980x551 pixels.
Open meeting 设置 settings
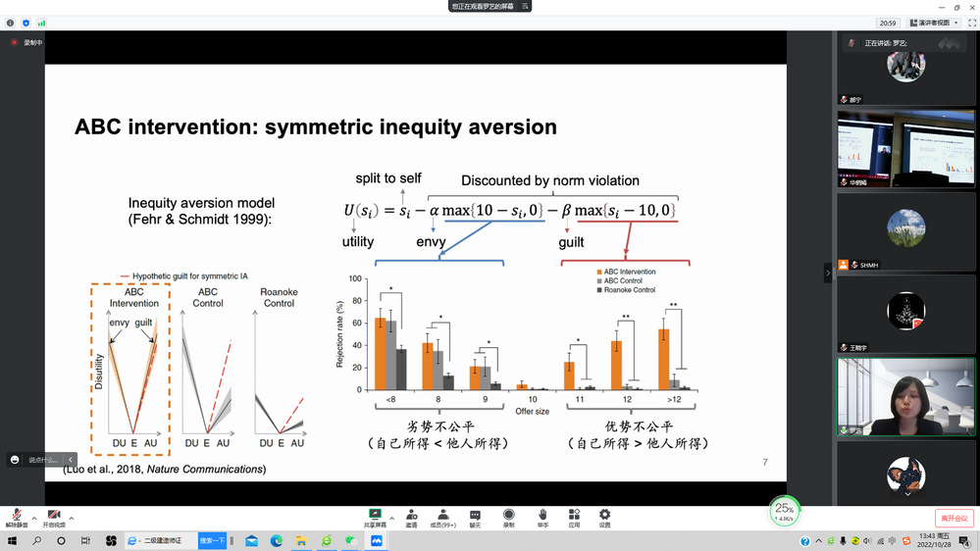[604, 517]
